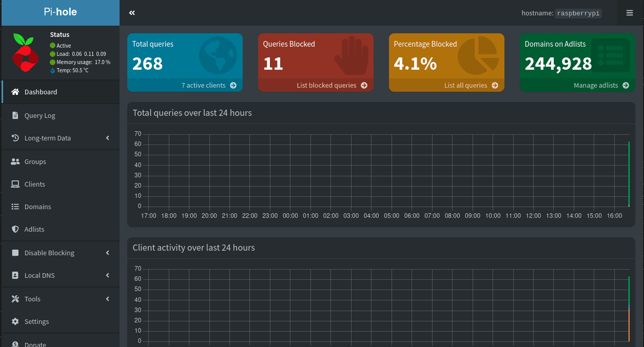Screen dimensions: 644x347
Task: Open the Dashboard menu item
Action: point(41,92)
